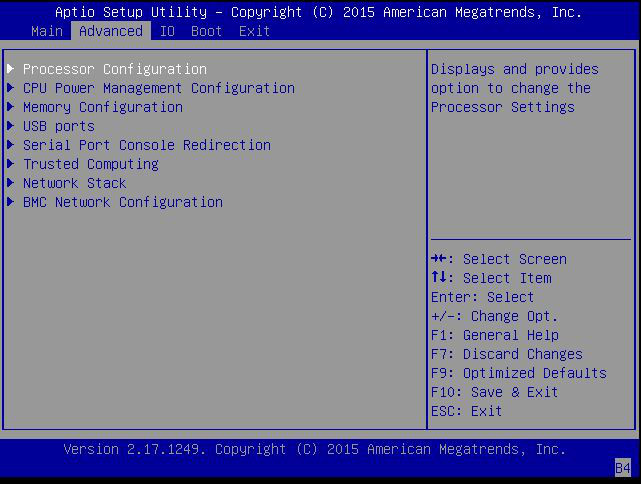Select the Advanced tab

click(111, 31)
